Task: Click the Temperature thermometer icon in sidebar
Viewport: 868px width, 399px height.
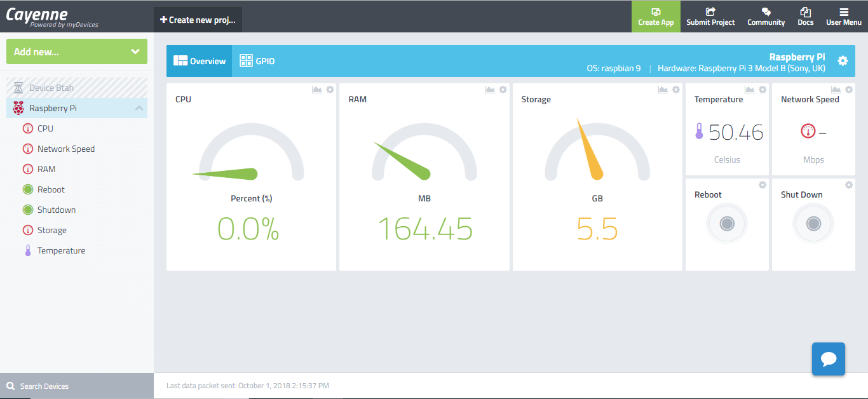Action: [28, 250]
